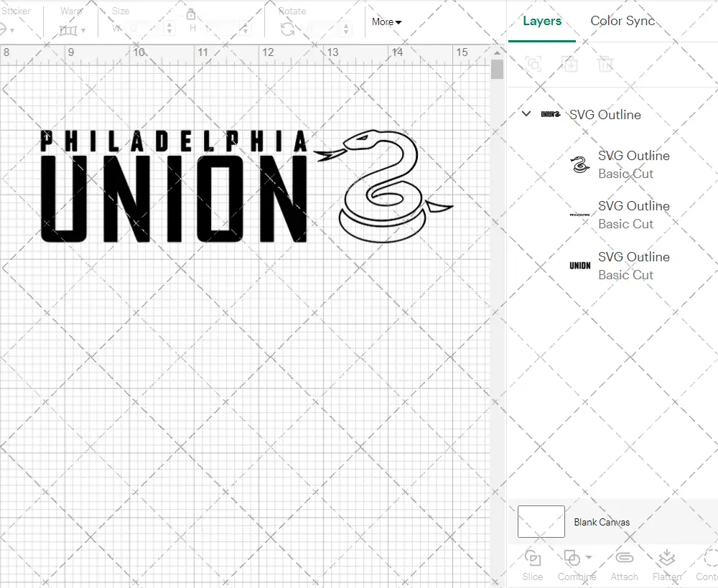Switch to the Color Sync tab

point(623,21)
